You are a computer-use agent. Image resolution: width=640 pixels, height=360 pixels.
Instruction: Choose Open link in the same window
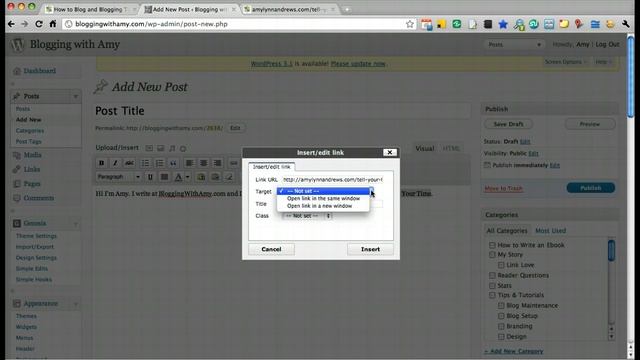pyautogui.click(x=323, y=198)
